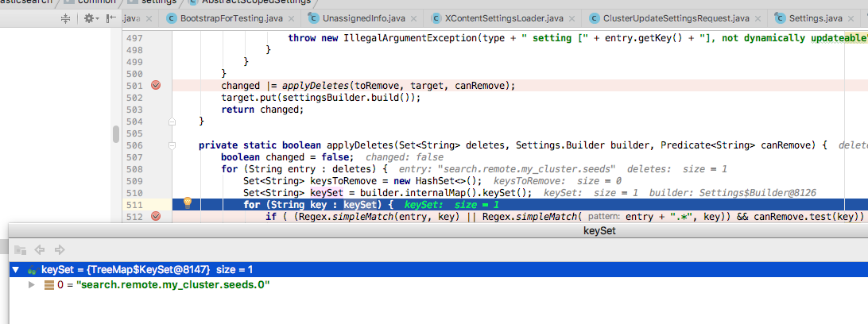Close the partially hidden .java tab

[149, 19]
